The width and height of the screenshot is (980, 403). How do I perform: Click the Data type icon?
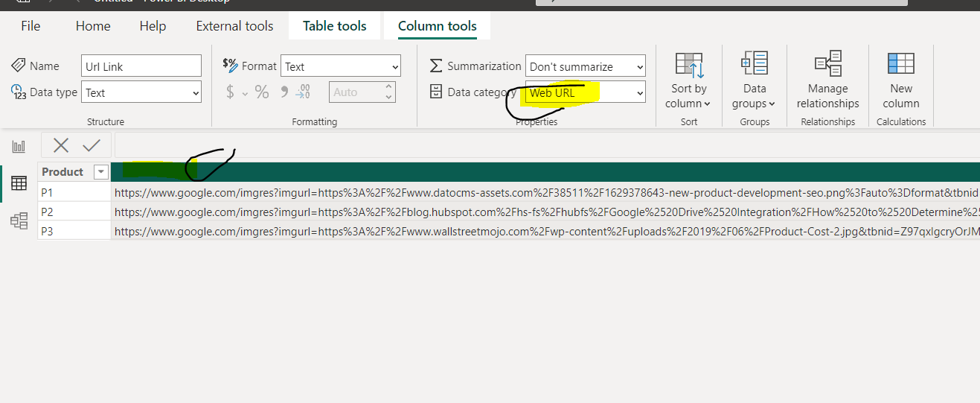click(18, 92)
